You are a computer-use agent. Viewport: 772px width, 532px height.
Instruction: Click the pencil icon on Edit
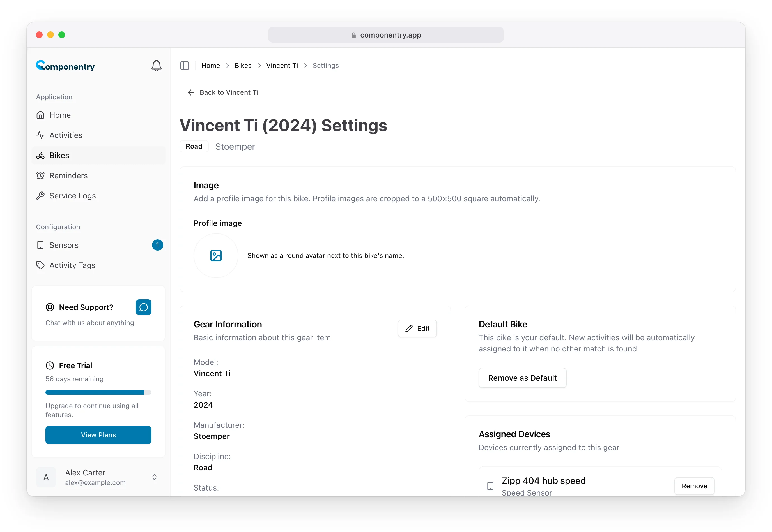tap(409, 329)
